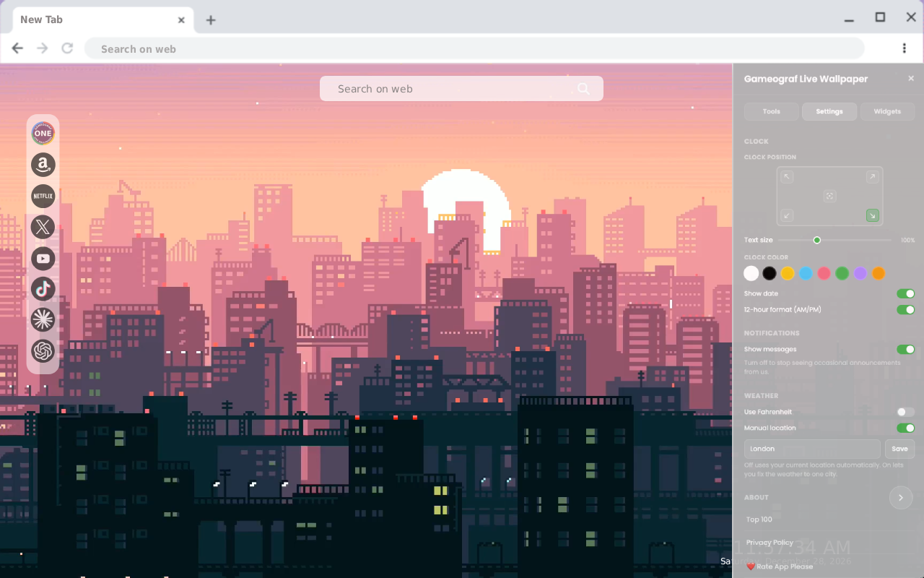The width and height of the screenshot is (924, 578).
Task: Set clock position to top-right corner
Action: pyautogui.click(x=872, y=177)
